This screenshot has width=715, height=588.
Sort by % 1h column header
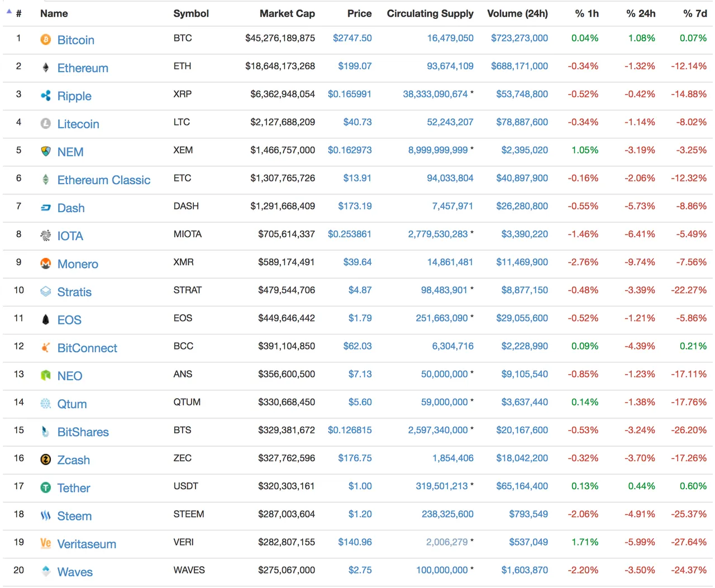pyautogui.click(x=587, y=13)
